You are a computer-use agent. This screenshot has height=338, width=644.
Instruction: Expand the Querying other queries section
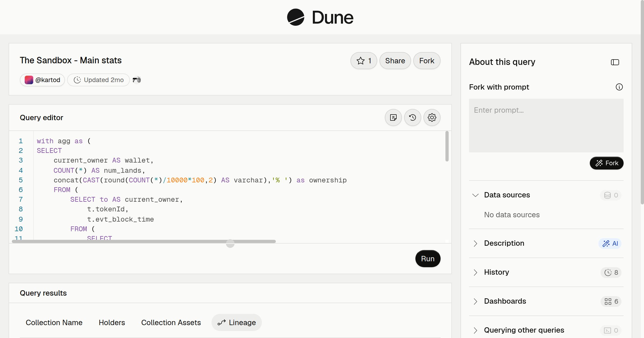(475, 330)
